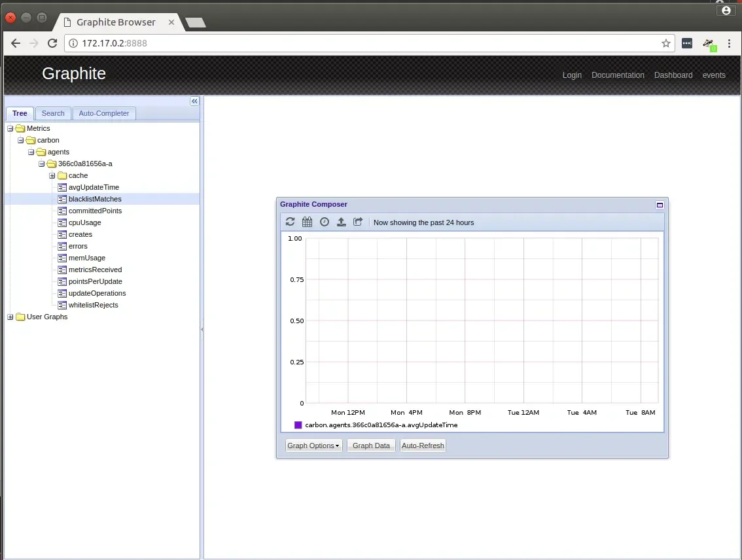This screenshot has height=560, width=742.
Task: Click the Graph Data button
Action: [371, 446]
